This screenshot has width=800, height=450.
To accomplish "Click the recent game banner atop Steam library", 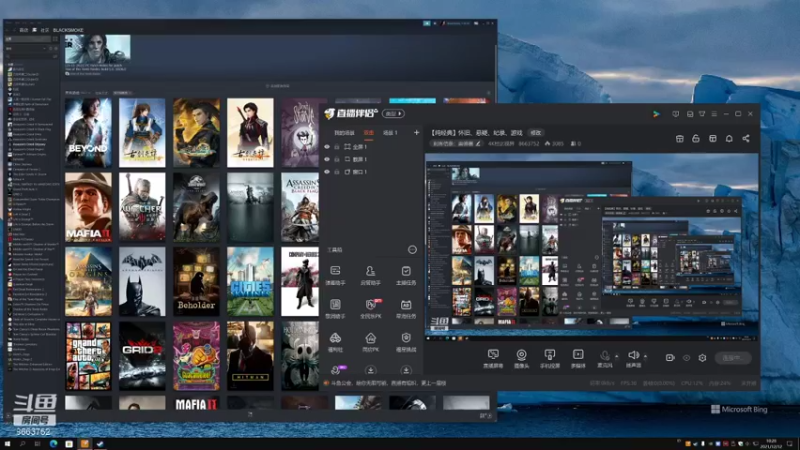I will 97,49.
